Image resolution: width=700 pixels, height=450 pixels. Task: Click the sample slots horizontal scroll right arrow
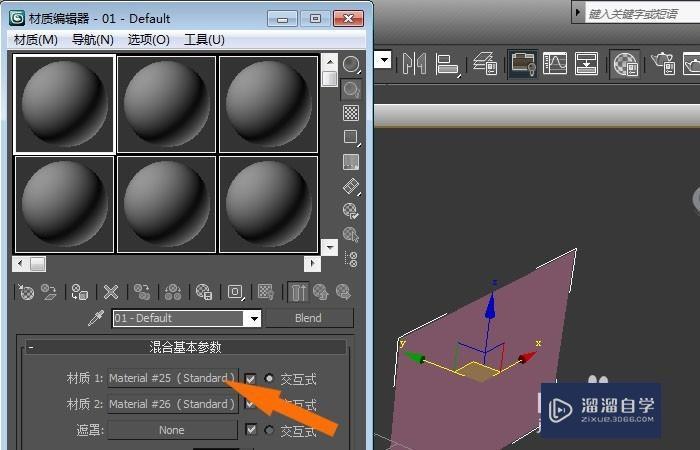coord(312,264)
